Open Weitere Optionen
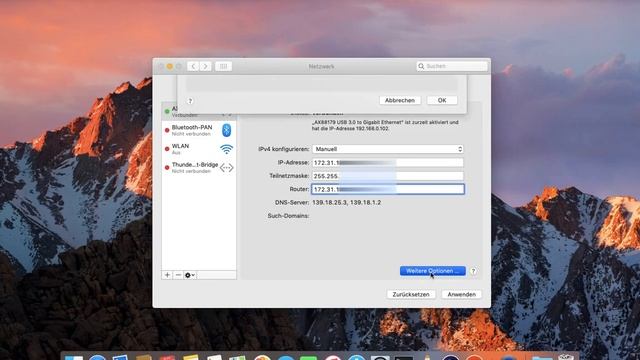Image resolution: width=640 pixels, height=360 pixels. (433, 271)
